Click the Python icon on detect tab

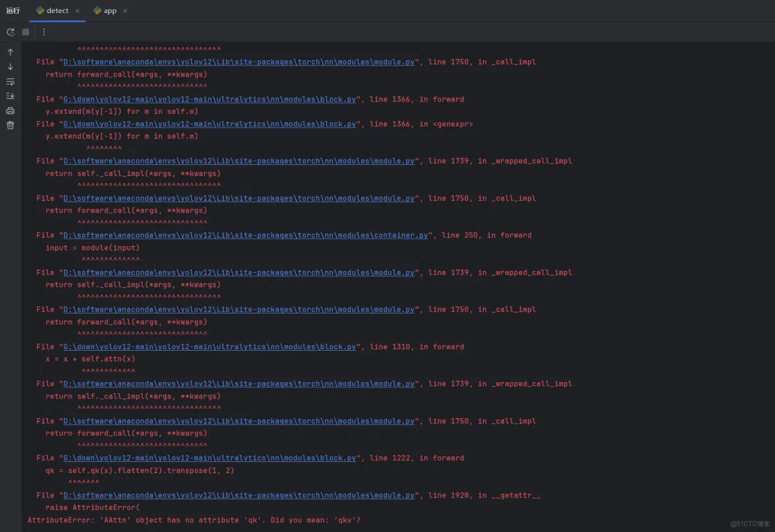pos(41,10)
